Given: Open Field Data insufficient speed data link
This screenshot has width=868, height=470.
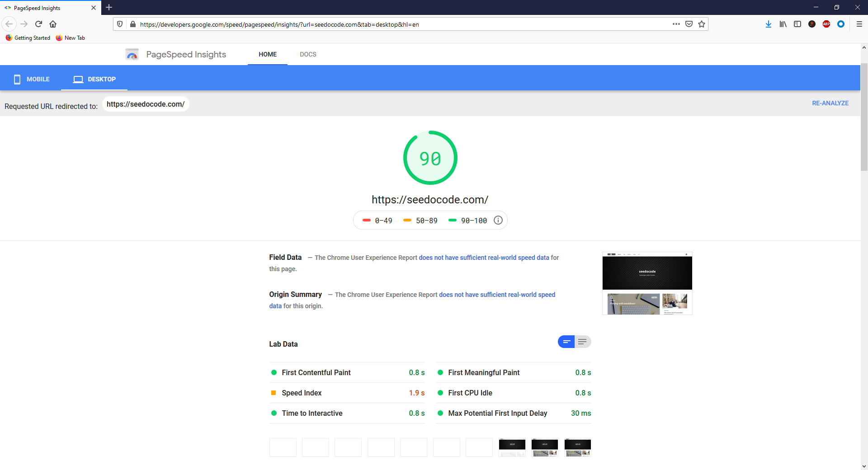Looking at the screenshot, I should click(x=484, y=258).
